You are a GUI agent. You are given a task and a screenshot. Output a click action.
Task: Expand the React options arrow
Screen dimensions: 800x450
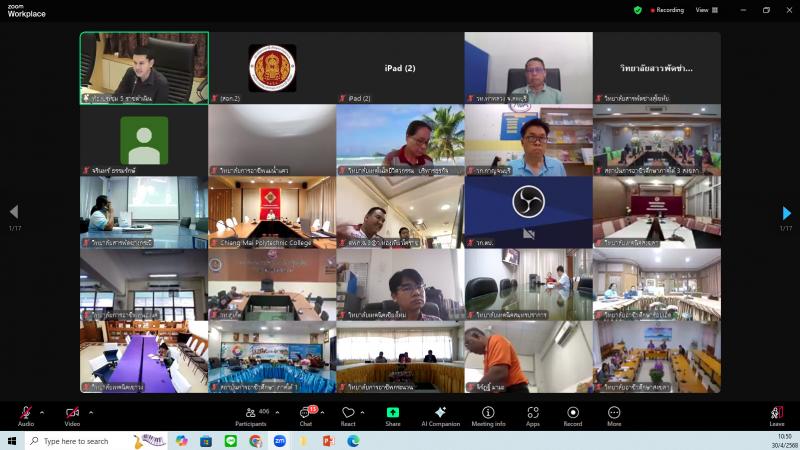[362, 412]
